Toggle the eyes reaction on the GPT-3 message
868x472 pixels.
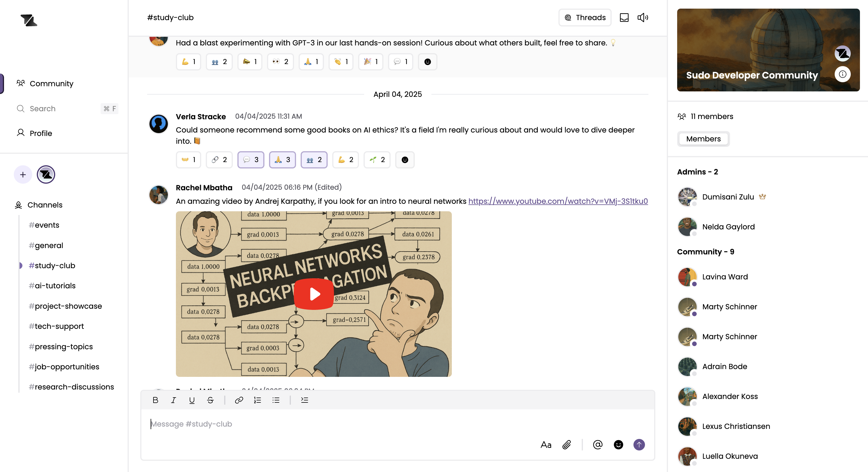tap(280, 62)
